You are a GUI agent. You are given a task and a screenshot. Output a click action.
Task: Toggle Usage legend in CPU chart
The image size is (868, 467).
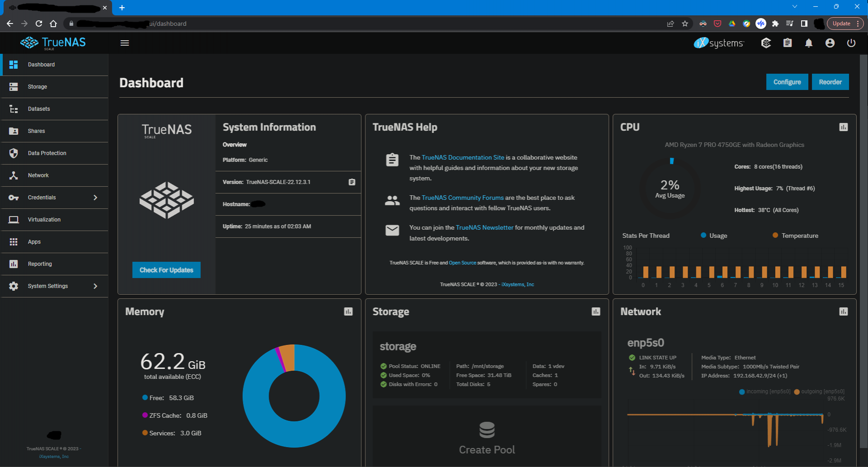tap(714, 236)
